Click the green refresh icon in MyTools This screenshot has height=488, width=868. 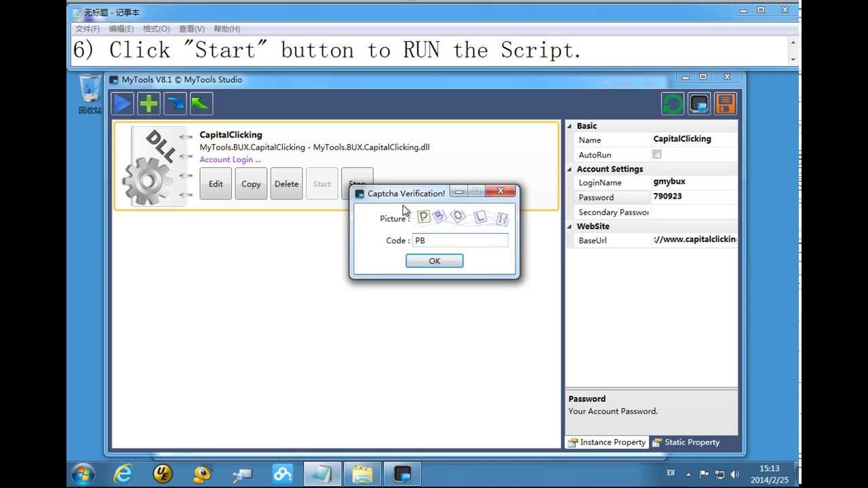click(x=673, y=104)
